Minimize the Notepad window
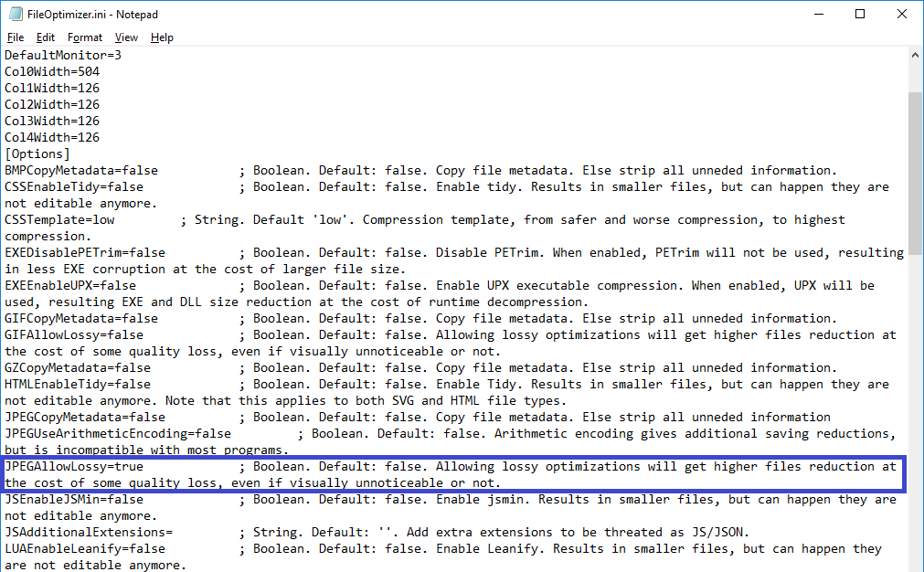 (818, 14)
